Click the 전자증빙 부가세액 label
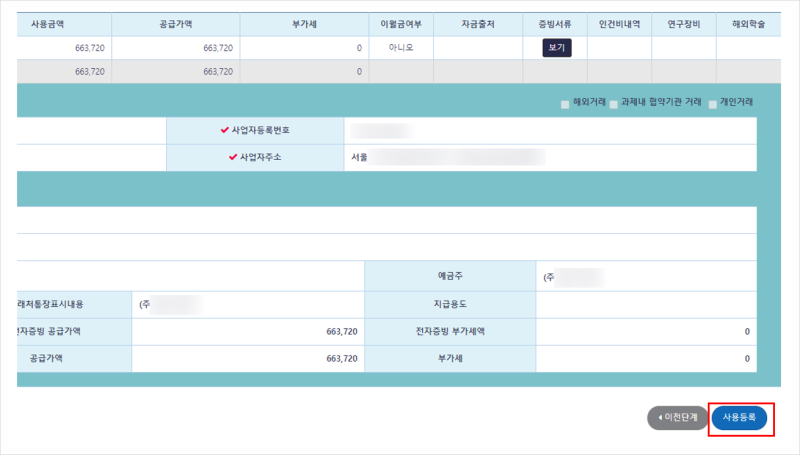This screenshot has width=800, height=455. (450, 332)
